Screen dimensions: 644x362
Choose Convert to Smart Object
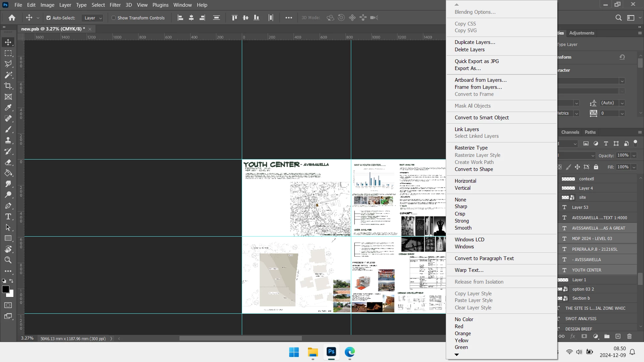(x=482, y=118)
